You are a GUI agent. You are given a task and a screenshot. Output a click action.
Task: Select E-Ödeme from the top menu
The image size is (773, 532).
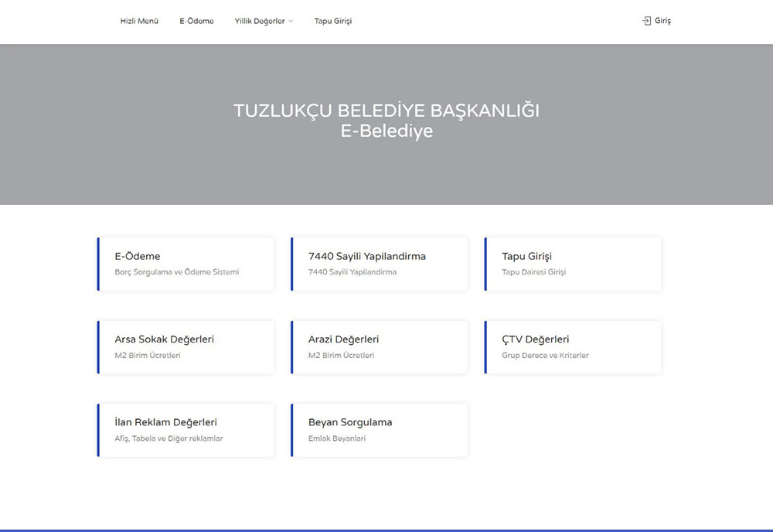(196, 21)
